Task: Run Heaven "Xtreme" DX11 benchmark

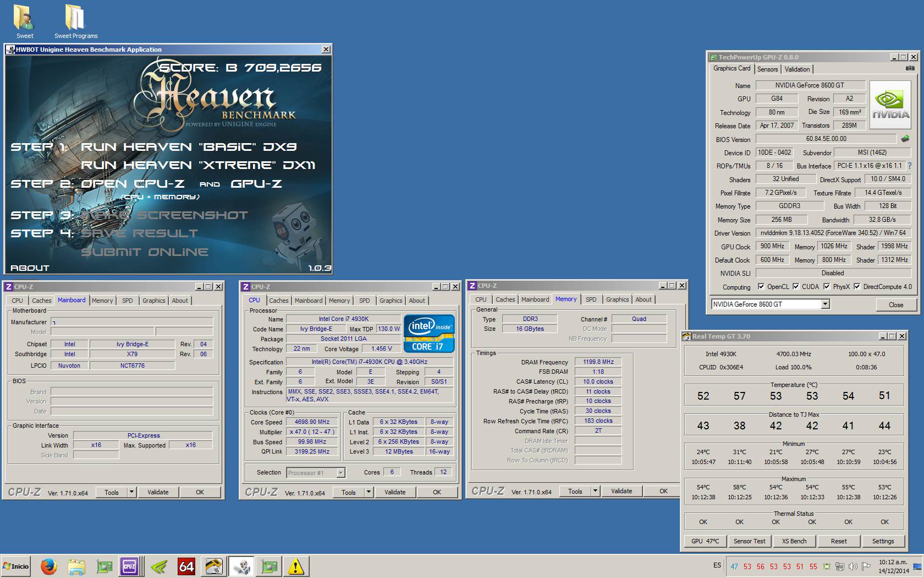Action: (x=198, y=165)
